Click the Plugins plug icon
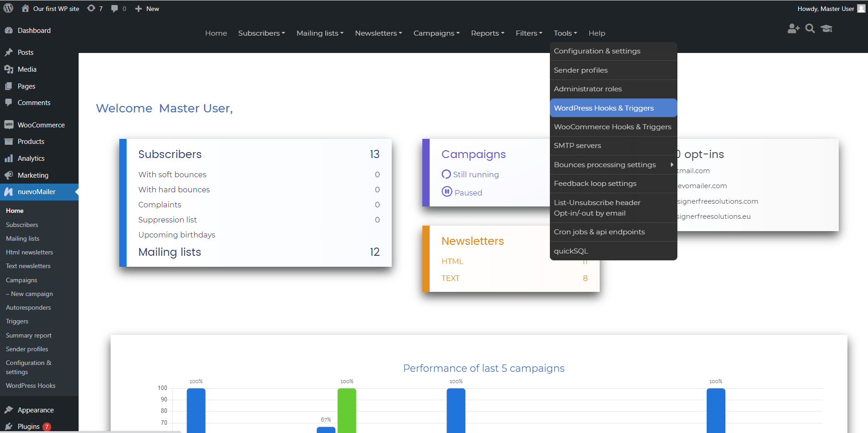The height and width of the screenshot is (433, 868). [x=9, y=426]
